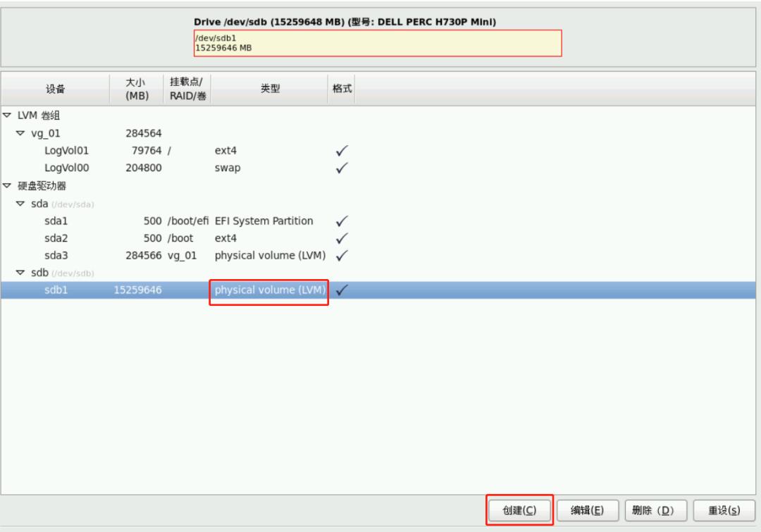Screen dimensions: 761x532
Task: Click the 创建(C) create button
Action: pyautogui.click(x=519, y=510)
